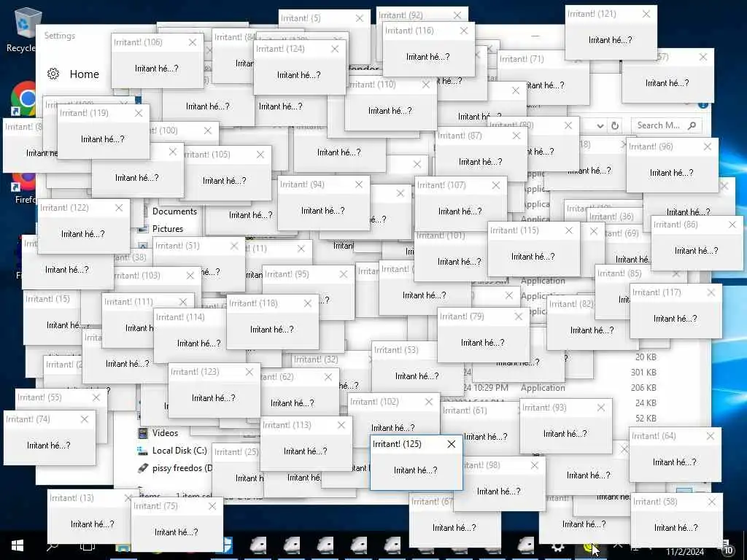Open the notification center with badge 10
The height and width of the screenshot is (560, 747).
[x=727, y=548]
